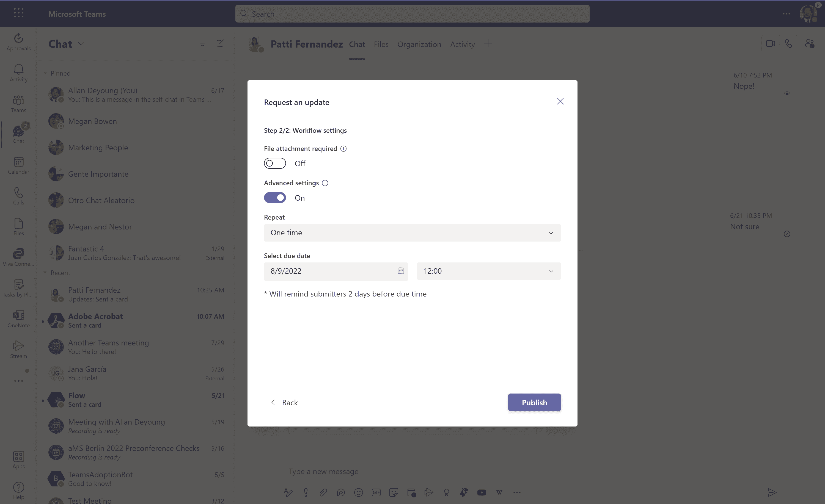This screenshot has height=504, width=825.
Task: Click the due date field 8/9/2022
Action: tap(335, 271)
